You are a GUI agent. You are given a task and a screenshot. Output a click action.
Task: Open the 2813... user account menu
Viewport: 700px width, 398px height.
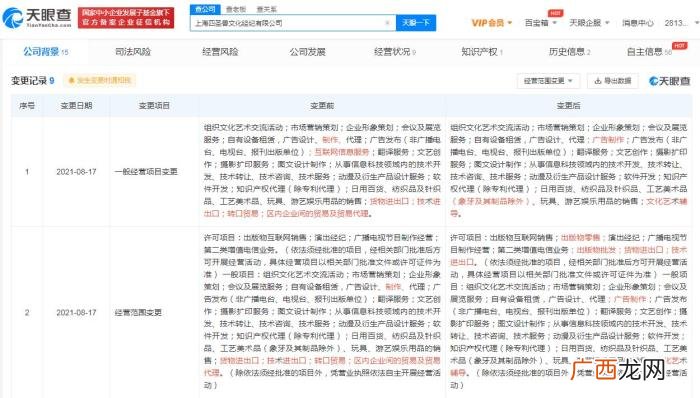(x=681, y=23)
